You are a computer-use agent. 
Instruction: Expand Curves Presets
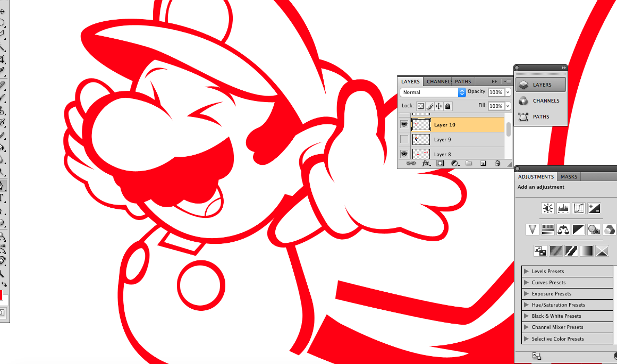click(x=527, y=282)
